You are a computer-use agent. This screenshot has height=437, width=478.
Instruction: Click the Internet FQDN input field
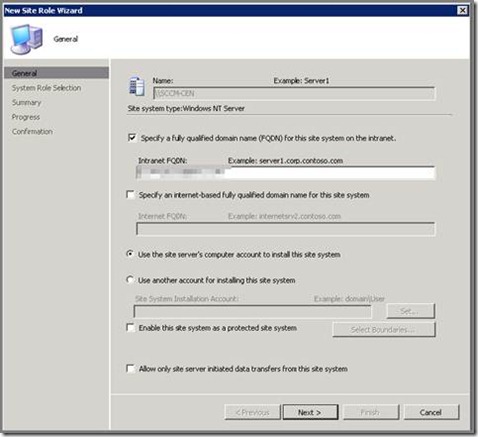coord(286,229)
